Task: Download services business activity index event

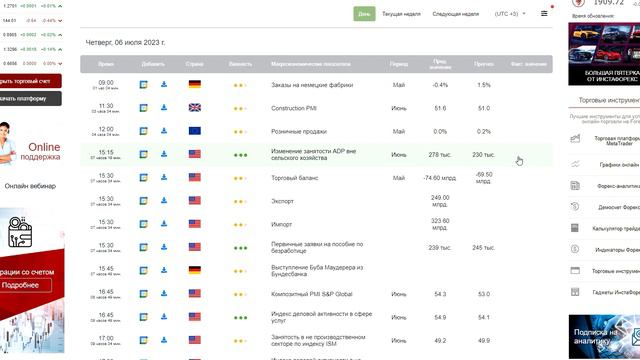Action: pyautogui.click(x=164, y=317)
